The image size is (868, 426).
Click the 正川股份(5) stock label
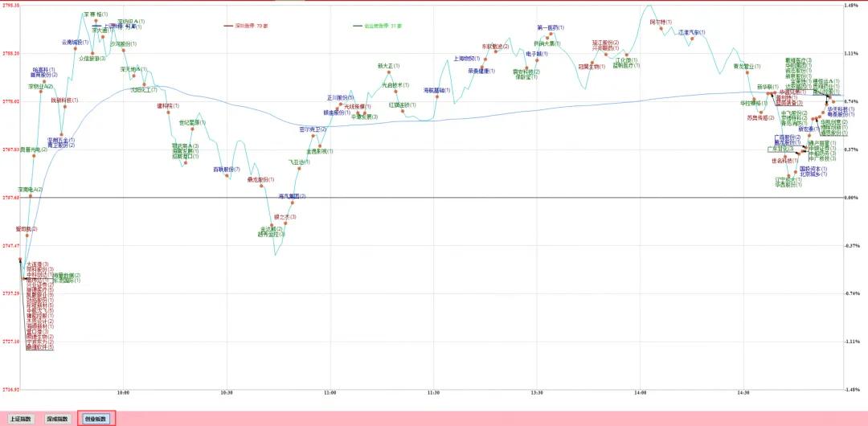pyautogui.click(x=341, y=97)
